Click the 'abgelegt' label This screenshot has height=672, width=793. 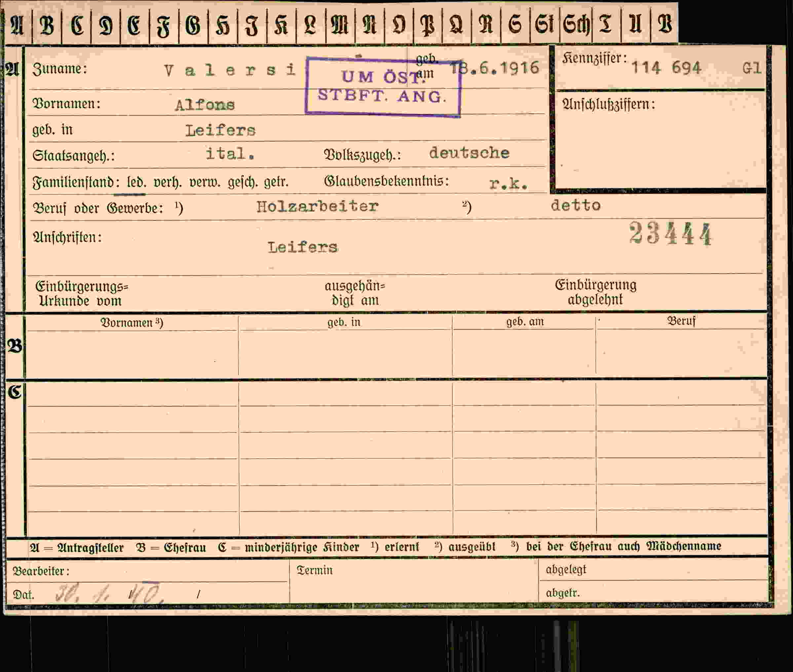pyautogui.click(x=566, y=570)
